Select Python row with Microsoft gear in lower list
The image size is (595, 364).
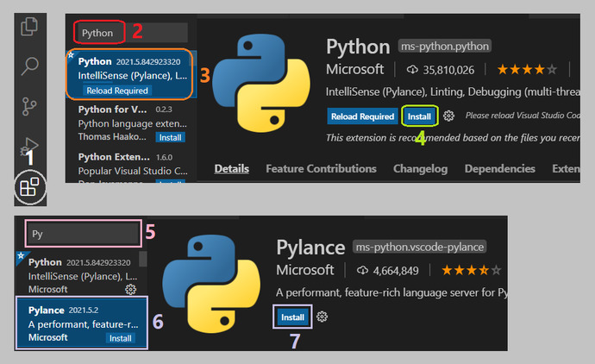point(81,273)
